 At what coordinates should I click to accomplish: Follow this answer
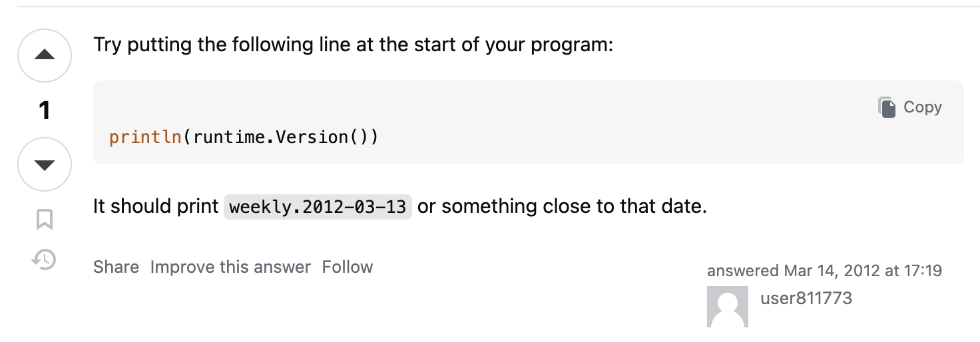click(348, 267)
